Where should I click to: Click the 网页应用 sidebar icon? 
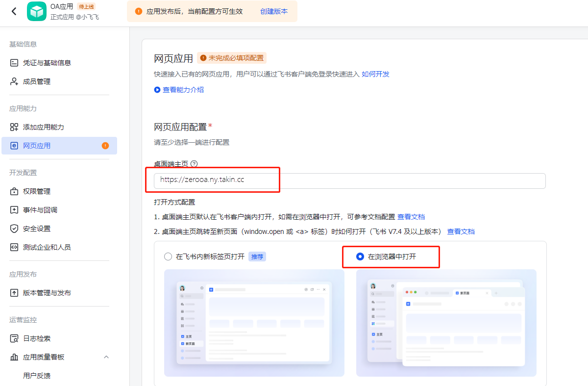(x=14, y=146)
